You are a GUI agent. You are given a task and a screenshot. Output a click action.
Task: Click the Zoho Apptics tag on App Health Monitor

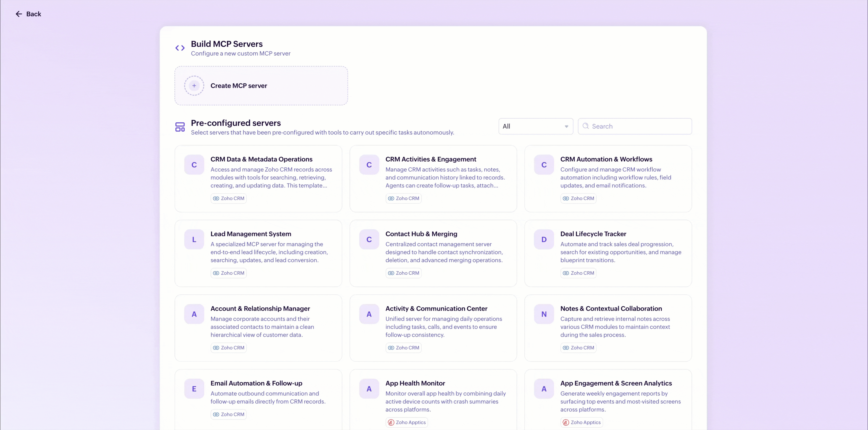tap(407, 422)
